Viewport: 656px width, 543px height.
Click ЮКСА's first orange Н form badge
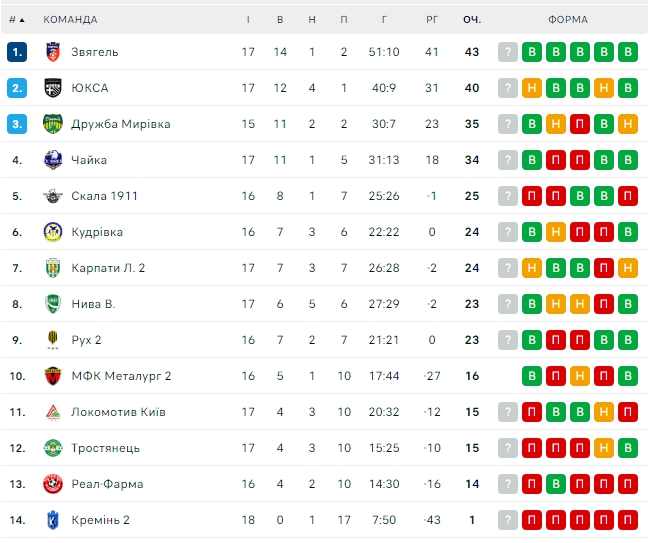pos(532,88)
